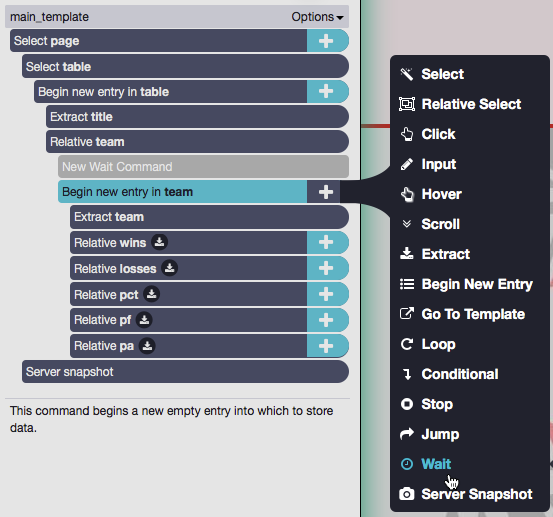
Task: Click the plus on Begin new entry in team
Action: click(x=325, y=192)
